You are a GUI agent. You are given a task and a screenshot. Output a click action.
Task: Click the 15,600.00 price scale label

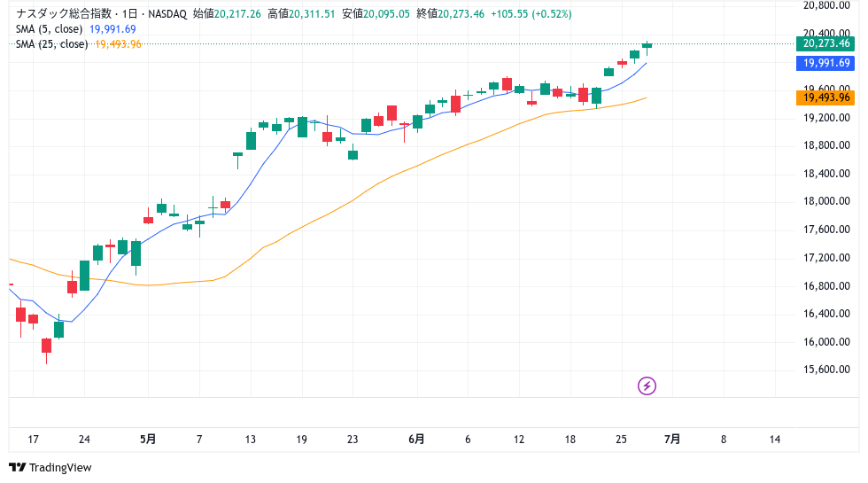(x=826, y=370)
